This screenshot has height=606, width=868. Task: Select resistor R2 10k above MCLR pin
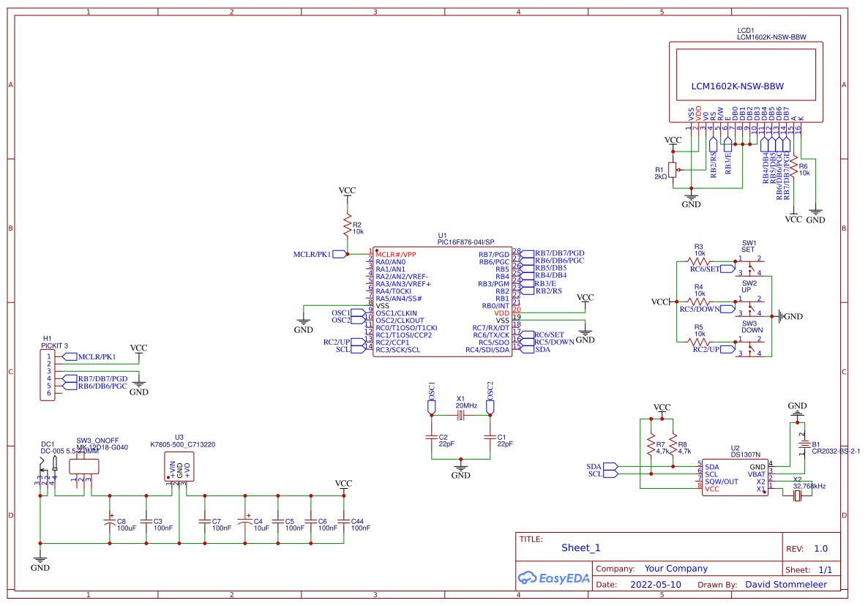347,225
